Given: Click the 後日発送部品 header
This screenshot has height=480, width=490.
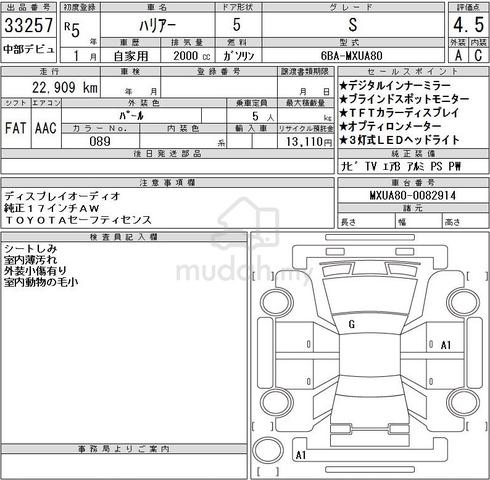Looking at the screenshot, I should pos(167,153).
